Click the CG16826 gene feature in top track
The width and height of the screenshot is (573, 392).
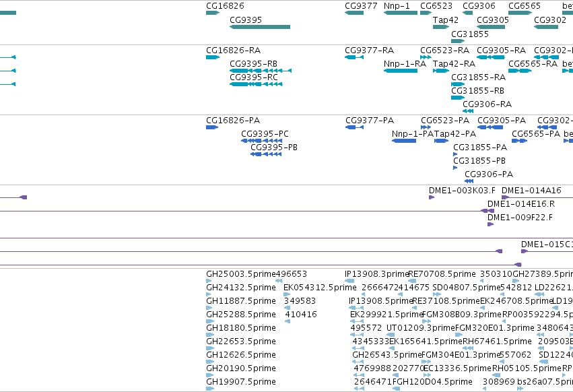tap(213, 13)
